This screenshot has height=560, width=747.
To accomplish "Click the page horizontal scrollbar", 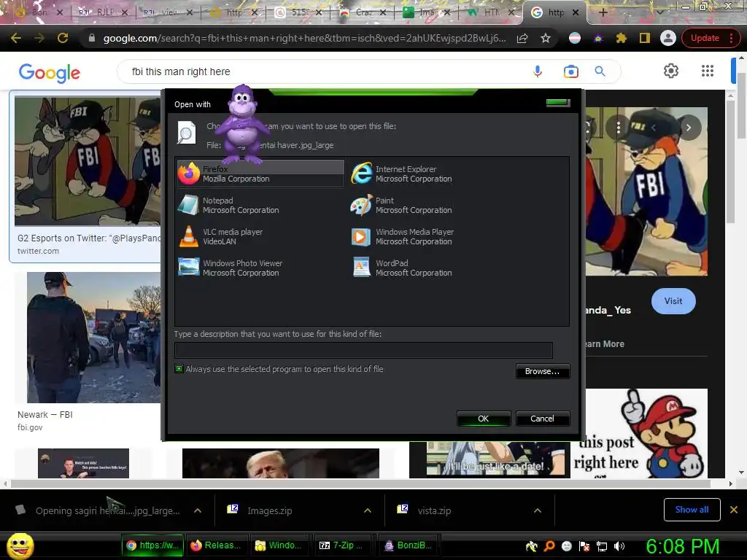I will coord(360,484).
